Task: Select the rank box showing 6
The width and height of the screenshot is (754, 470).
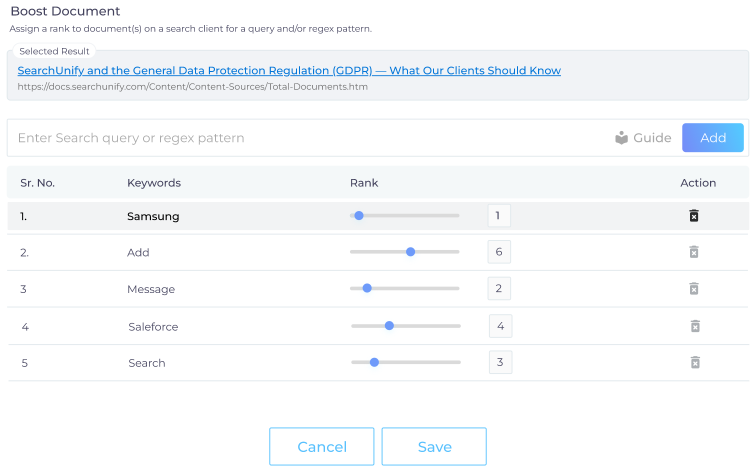Action: point(499,252)
